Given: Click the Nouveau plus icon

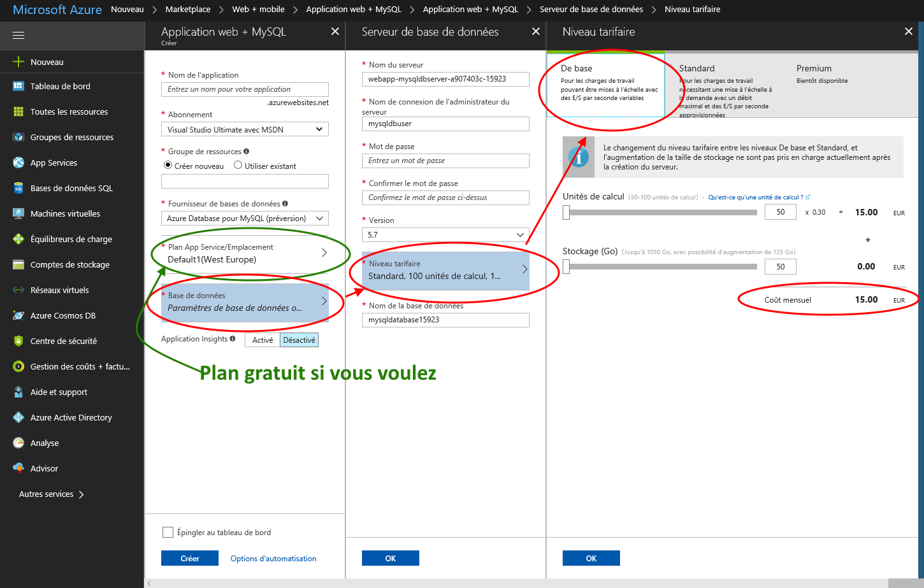Looking at the screenshot, I should (18, 62).
